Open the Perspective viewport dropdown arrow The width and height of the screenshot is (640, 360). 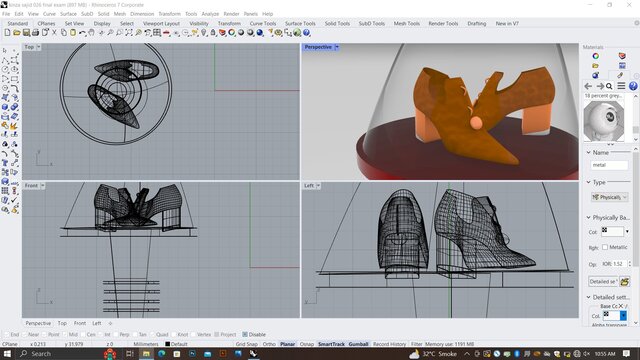pyautogui.click(x=337, y=47)
